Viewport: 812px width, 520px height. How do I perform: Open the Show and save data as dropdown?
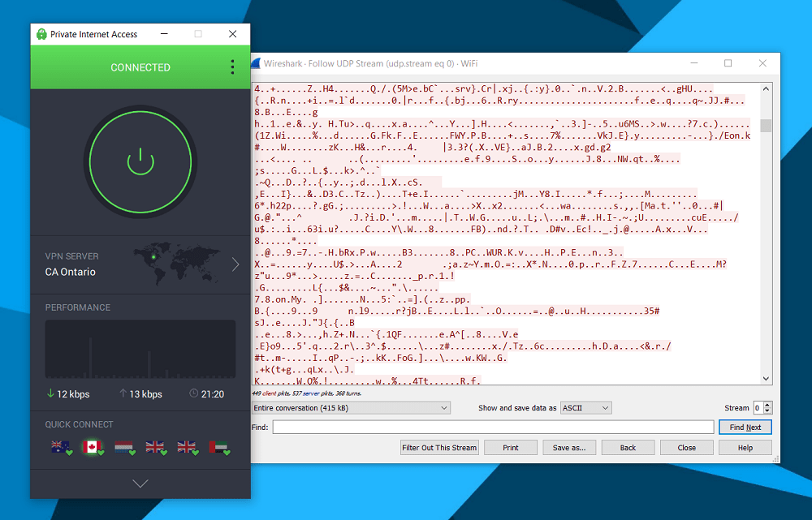click(x=585, y=408)
